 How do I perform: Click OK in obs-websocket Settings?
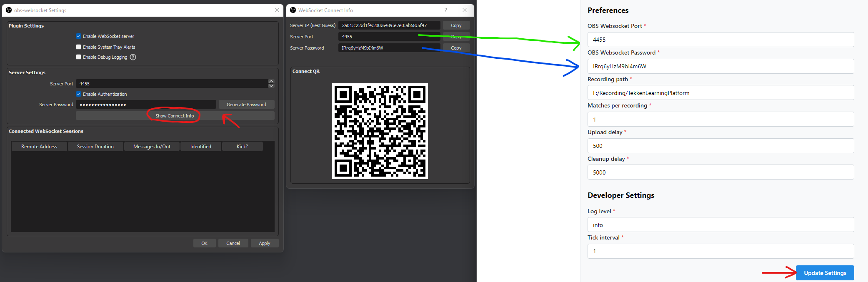(x=204, y=243)
